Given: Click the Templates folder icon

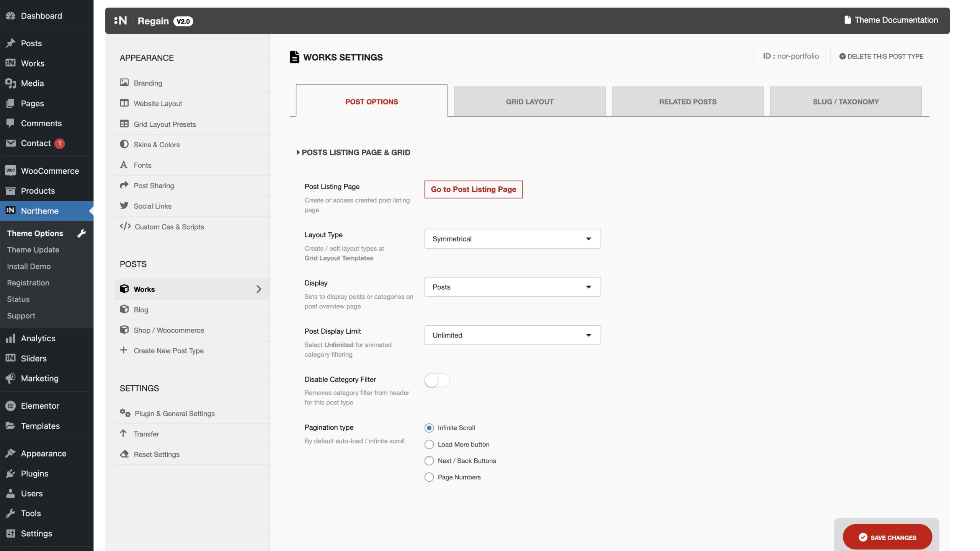Looking at the screenshot, I should click(10, 426).
